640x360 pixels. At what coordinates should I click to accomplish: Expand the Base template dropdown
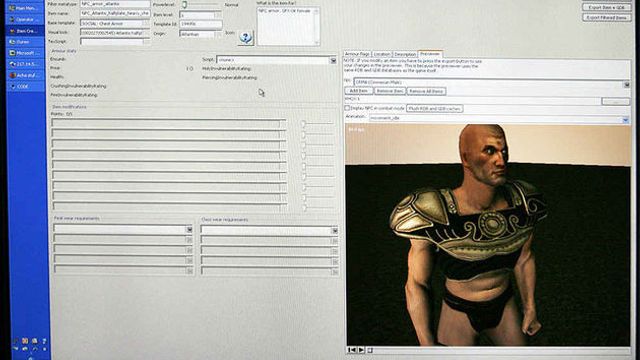146,23
